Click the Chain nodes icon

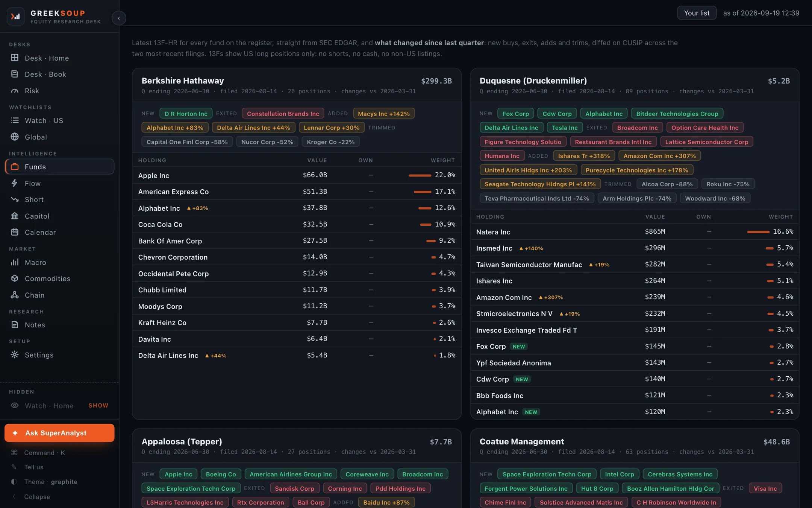(15, 295)
